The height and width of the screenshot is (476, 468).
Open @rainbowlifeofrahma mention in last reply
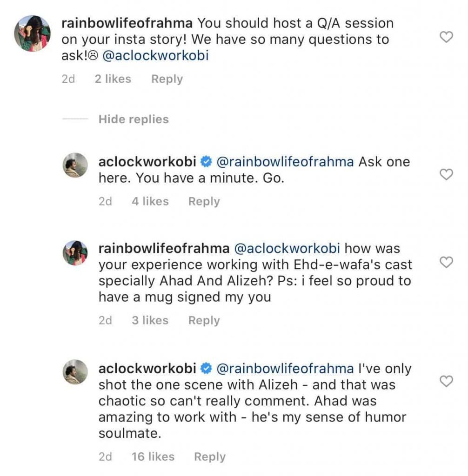point(285,369)
